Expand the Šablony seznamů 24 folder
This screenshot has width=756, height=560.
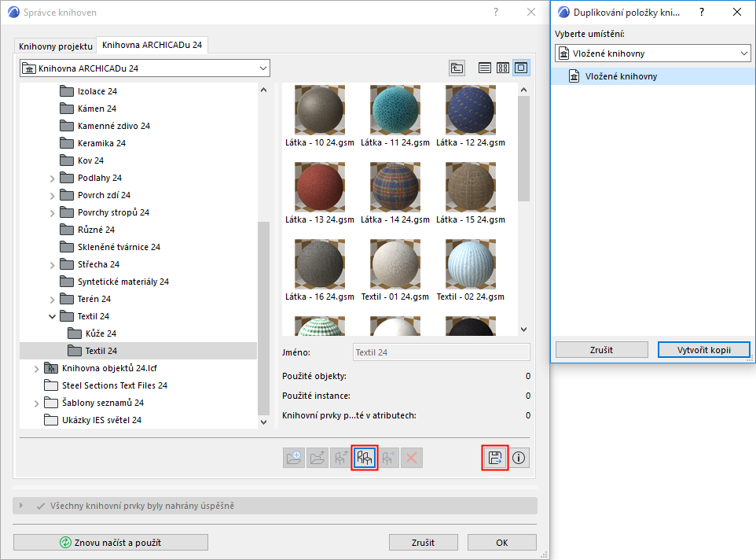pyautogui.click(x=37, y=403)
